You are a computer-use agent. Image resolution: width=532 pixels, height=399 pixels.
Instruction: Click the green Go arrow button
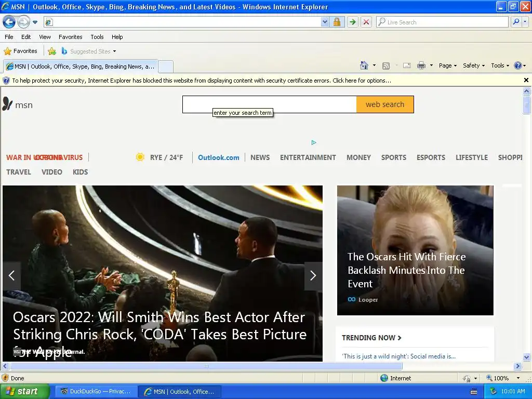353,22
